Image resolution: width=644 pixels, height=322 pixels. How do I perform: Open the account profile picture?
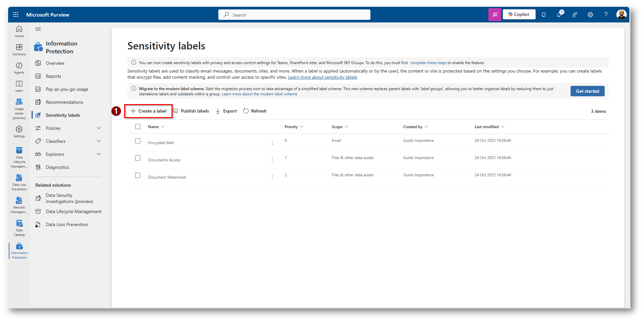click(x=622, y=15)
